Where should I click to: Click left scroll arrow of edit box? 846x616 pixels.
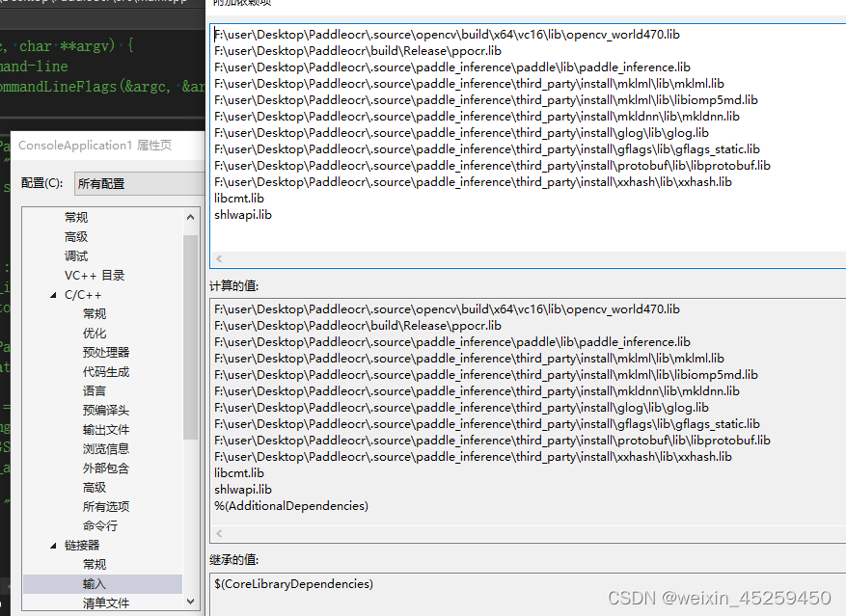[219, 259]
